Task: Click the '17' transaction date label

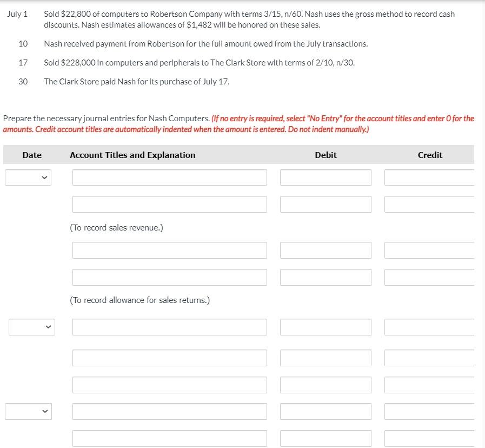Action: (23, 63)
